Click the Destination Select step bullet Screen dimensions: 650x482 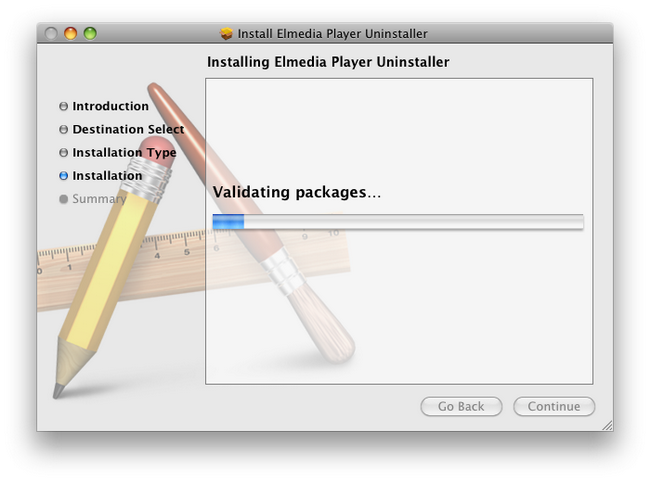click(x=63, y=130)
